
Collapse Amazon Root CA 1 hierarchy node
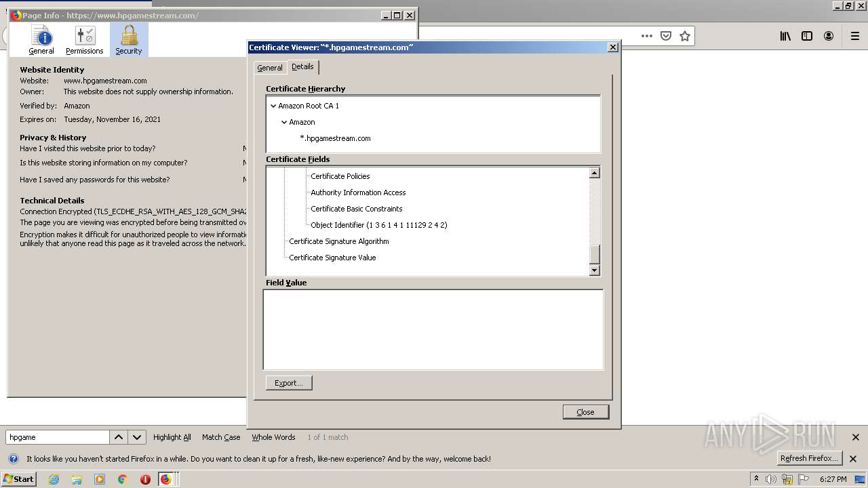tap(273, 106)
